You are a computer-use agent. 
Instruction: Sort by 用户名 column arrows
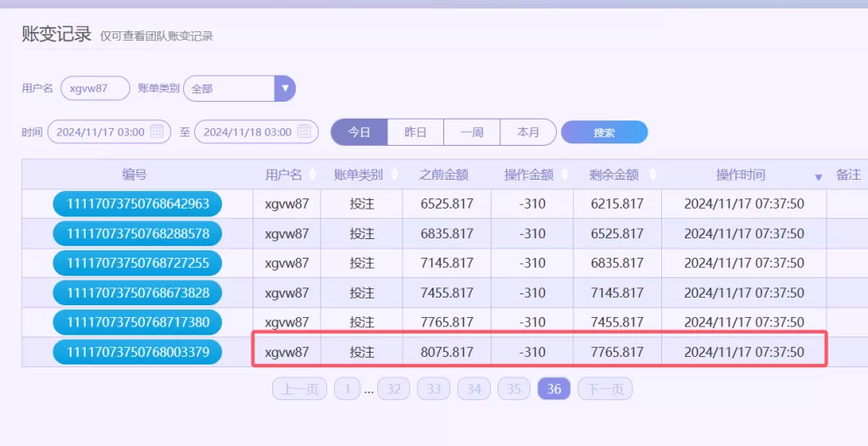312,175
